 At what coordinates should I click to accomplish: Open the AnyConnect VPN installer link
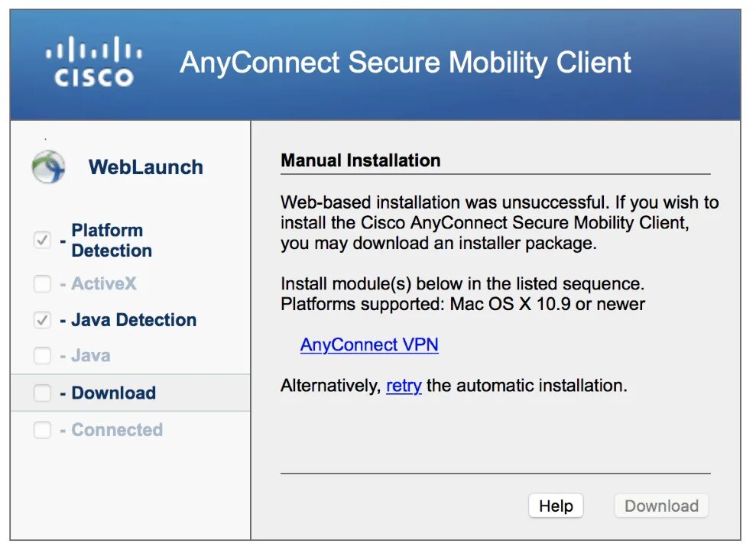tap(369, 344)
